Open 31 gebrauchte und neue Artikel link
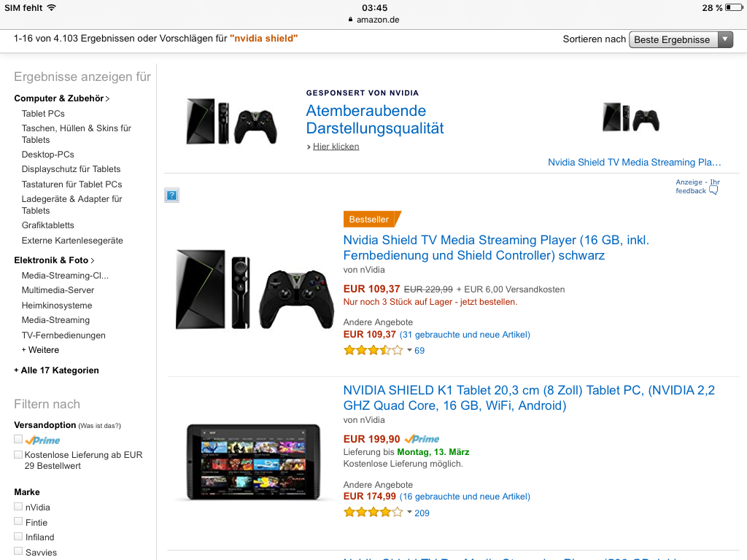 pyautogui.click(x=465, y=335)
